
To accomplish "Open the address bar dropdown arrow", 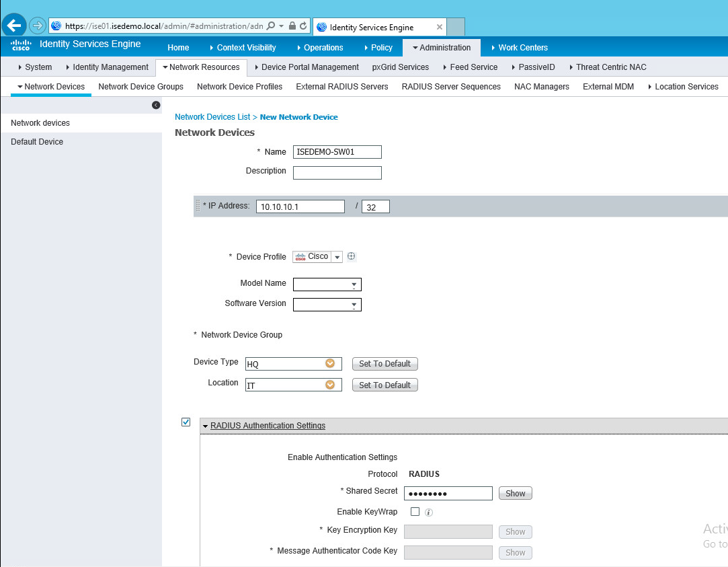I will tap(282, 26).
